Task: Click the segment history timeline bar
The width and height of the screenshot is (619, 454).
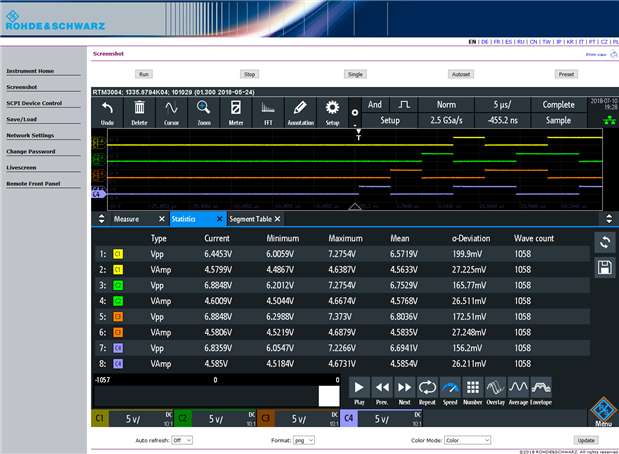Action: click(x=215, y=396)
